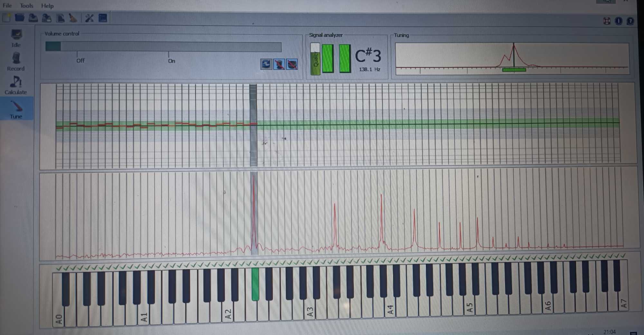Click the highlighted column in tuning curve graph
The image size is (644, 335).
[253, 125]
